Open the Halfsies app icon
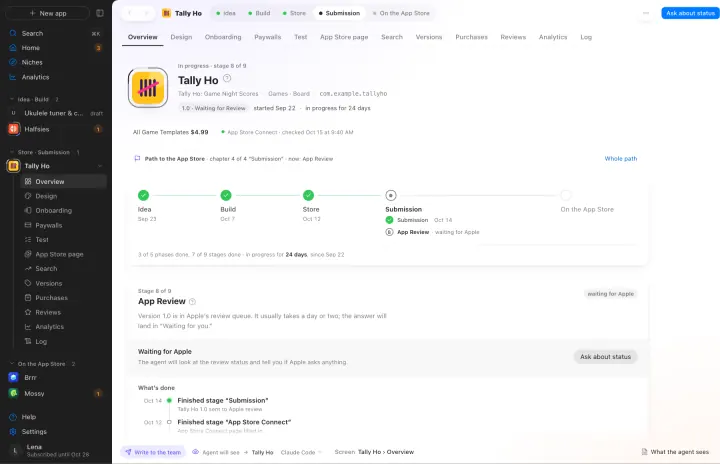This screenshot has width=720, height=464. (13, 129)
